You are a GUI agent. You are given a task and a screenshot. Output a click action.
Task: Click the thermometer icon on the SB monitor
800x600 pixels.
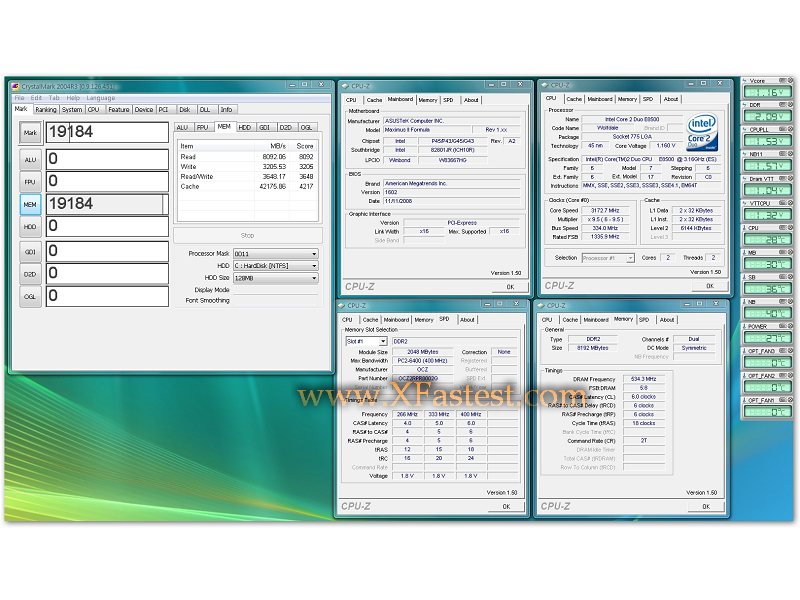click(x=745, y=277)
